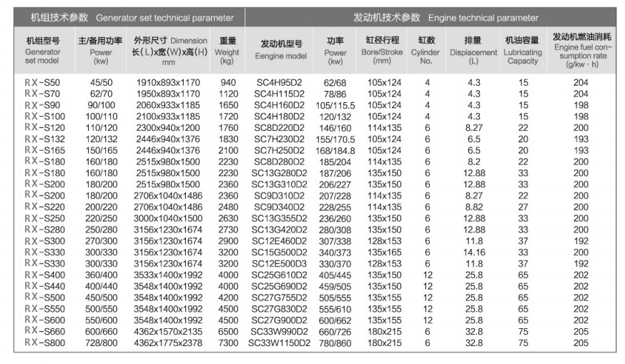Click the 728/800 power cell
The image size is (625, 364).
tap(102, 343)
